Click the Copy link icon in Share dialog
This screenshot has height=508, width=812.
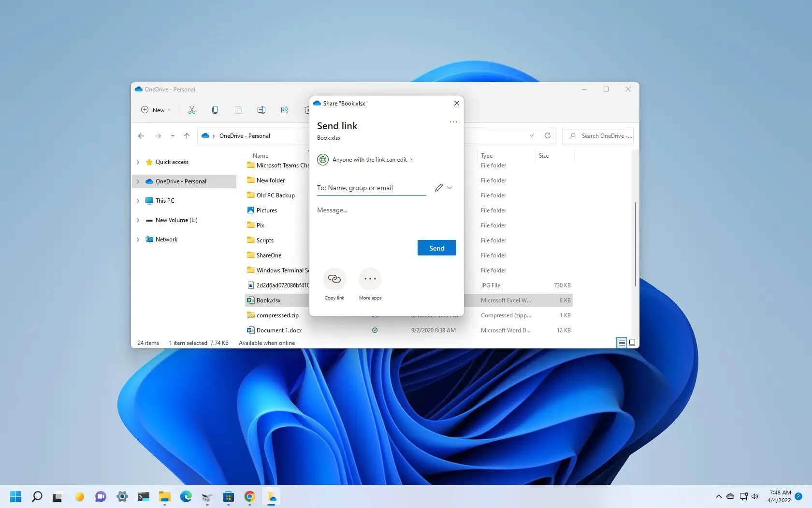coord(334,279)
